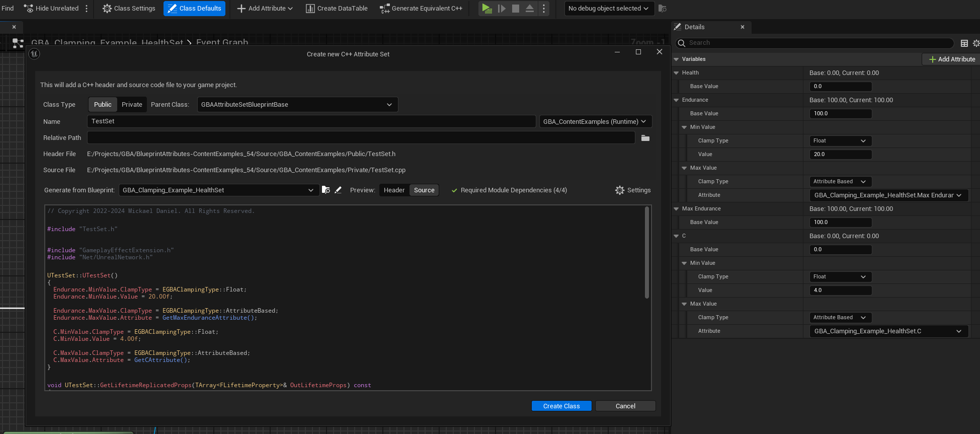Open the debug object selector dropdown
Image resolution: width=980 pixels, height=434 pixels.
[609, 8]
